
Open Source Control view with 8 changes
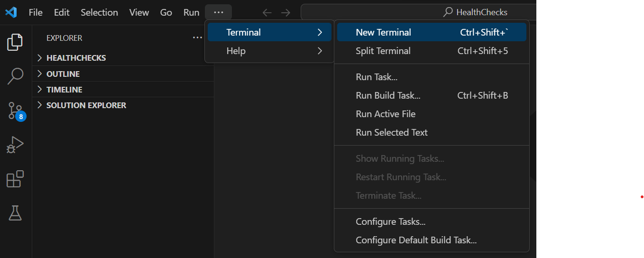[16, 111]
